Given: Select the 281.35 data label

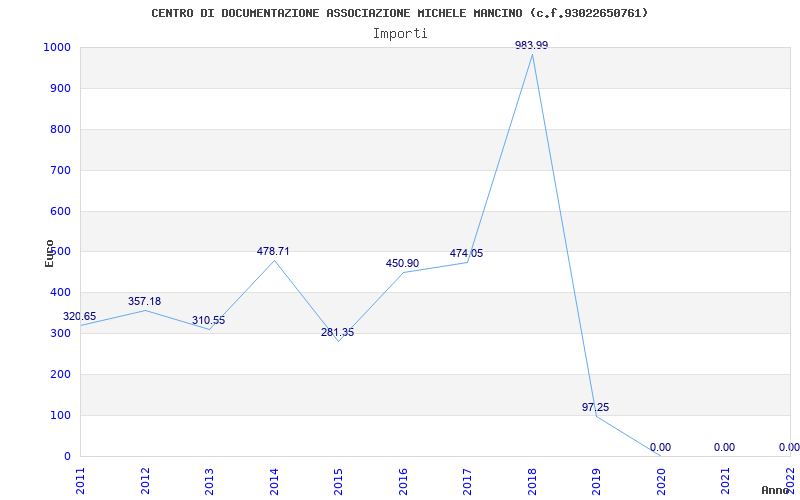Looking at the screenshot, I should [337, 333].
